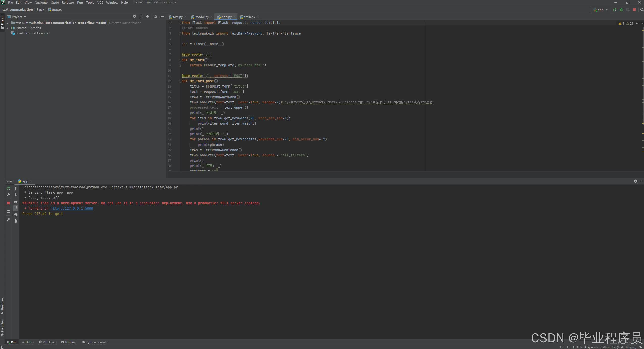The height and width of the screenshot is (349, 644).
Task: Pin the Run tab with pin icon
Action: pos(8,220)
